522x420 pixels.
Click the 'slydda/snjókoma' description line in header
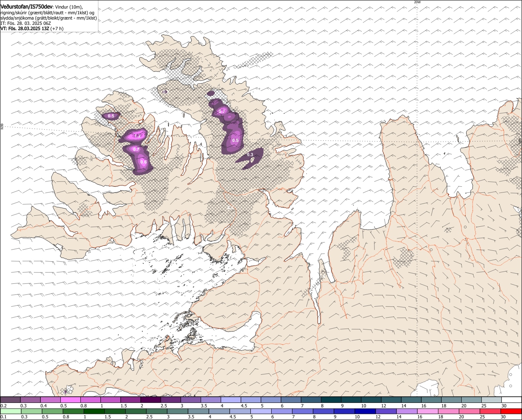[x=49, y=18]
